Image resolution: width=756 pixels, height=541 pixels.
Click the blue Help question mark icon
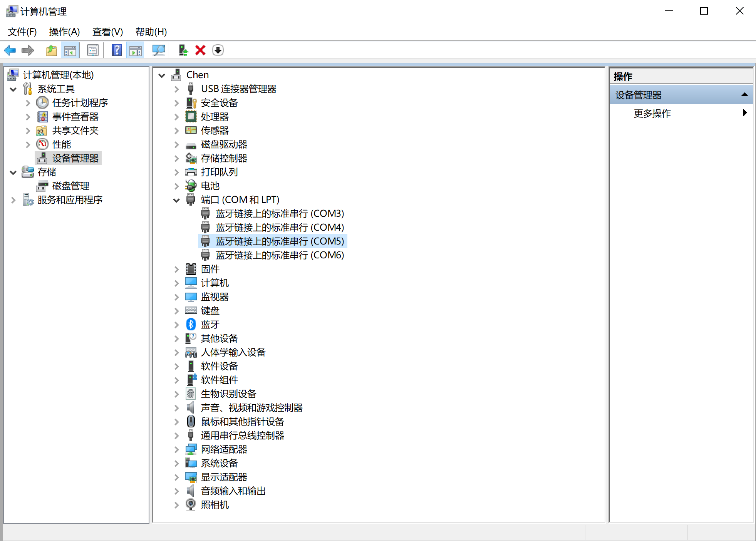[116, 50]
